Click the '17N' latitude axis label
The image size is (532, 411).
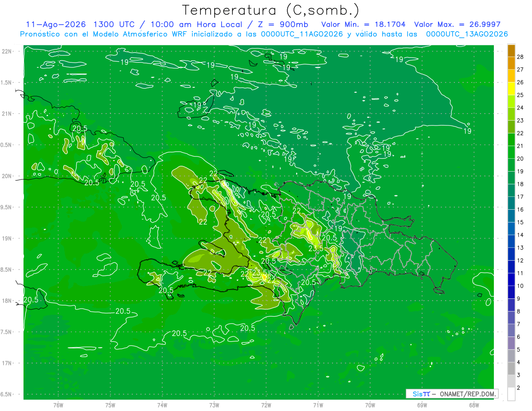(x=7, y=363)
